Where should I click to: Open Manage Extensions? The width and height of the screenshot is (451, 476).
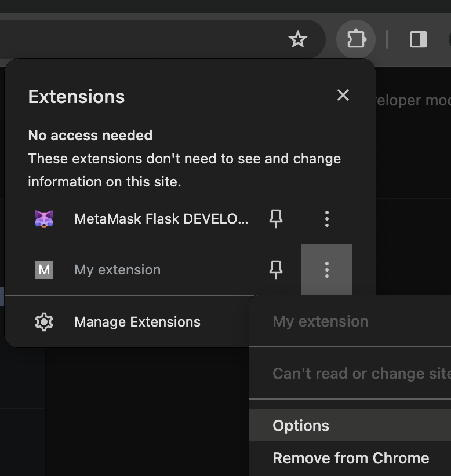(x=137, y=321)
